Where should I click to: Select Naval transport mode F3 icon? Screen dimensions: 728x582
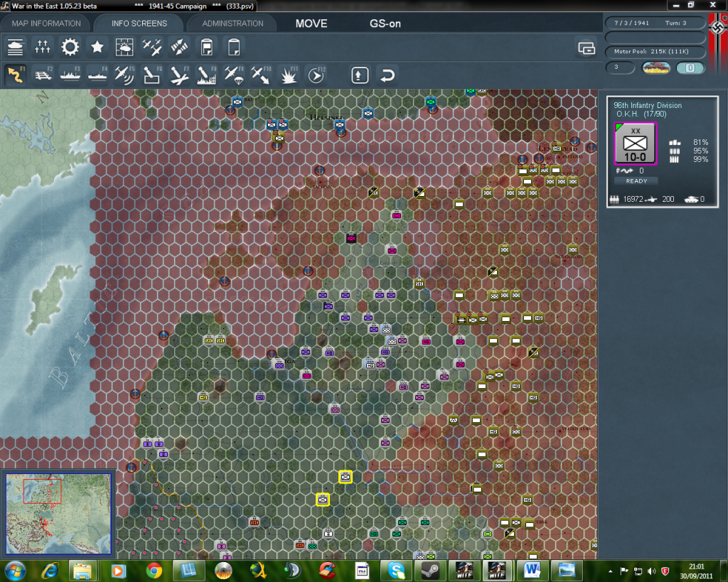click(70, 75)
